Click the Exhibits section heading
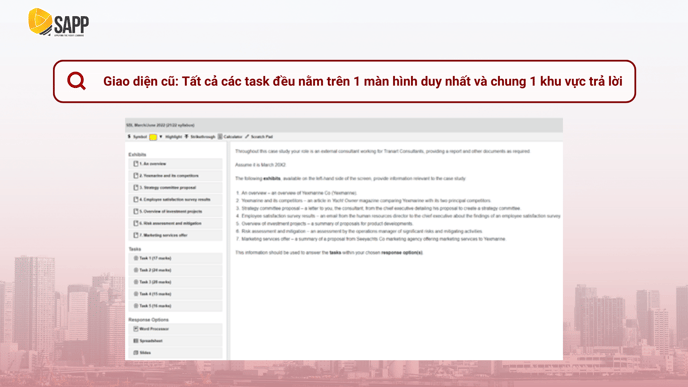The width and height of the screenshot is (688, 387). (x=137, y=154)
